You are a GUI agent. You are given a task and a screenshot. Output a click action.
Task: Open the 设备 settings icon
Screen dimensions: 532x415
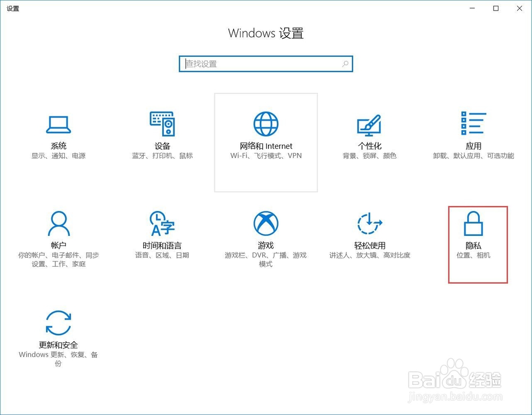click(162, 124)
